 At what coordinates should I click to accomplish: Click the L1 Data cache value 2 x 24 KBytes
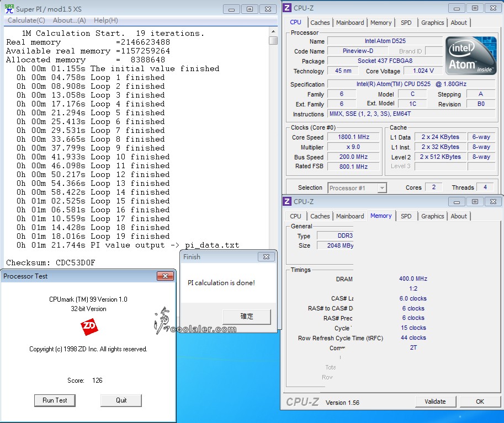tap(441, 137)
